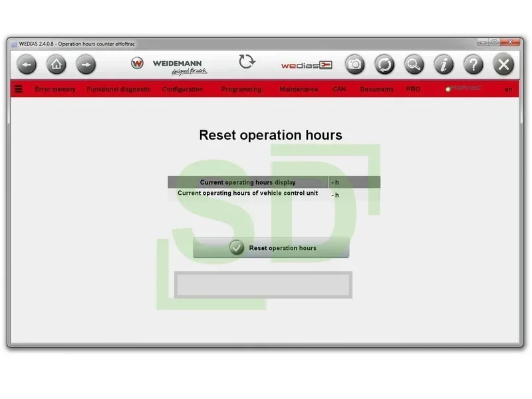
Task: Click the forward arrow navigation icon
Action: 86,65
